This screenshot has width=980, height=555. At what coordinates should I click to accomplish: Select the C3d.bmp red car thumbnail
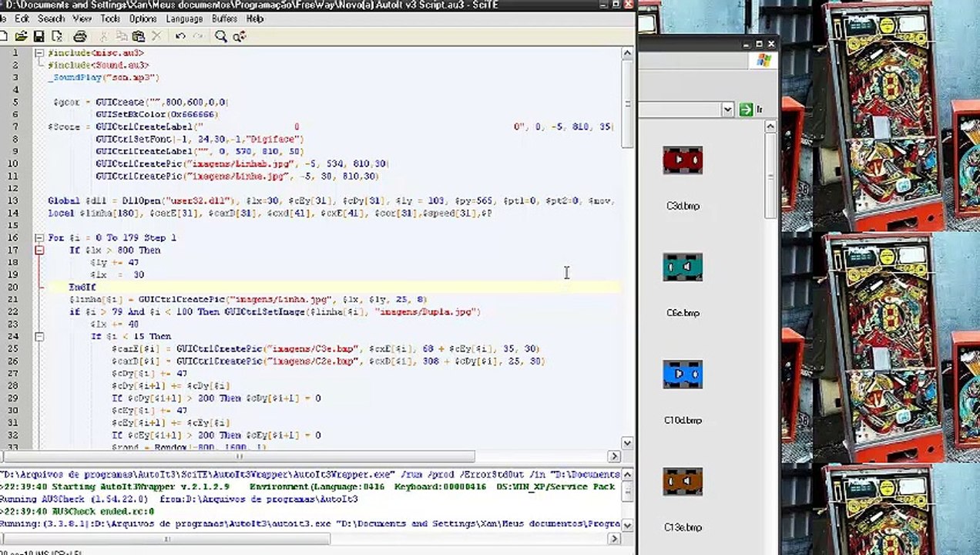coord(683,161)
